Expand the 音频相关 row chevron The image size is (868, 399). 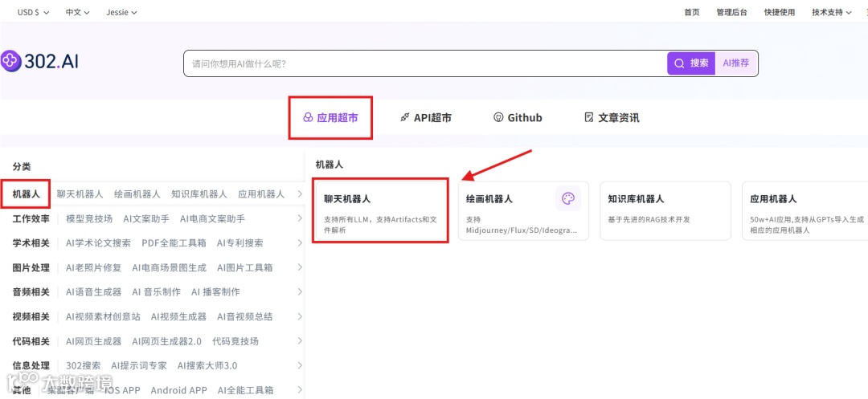pos(300,291)
